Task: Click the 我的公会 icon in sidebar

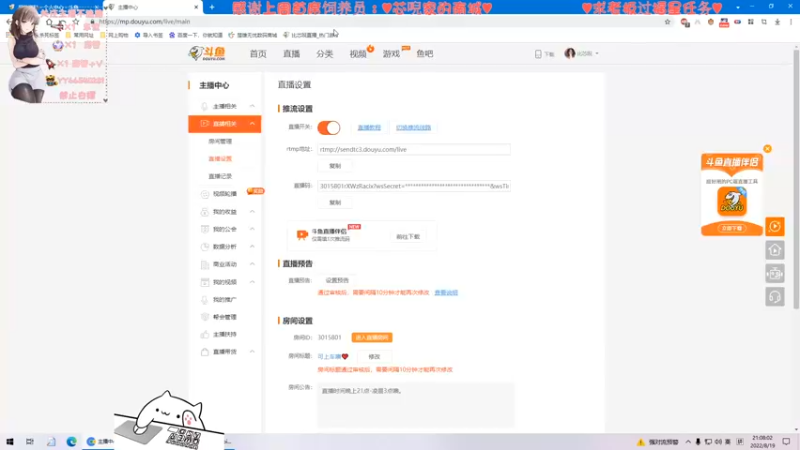Action: coord(205,229)
